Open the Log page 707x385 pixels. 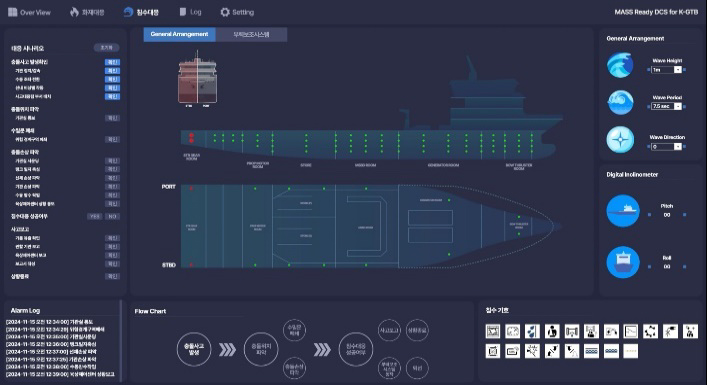click(190, 12)
